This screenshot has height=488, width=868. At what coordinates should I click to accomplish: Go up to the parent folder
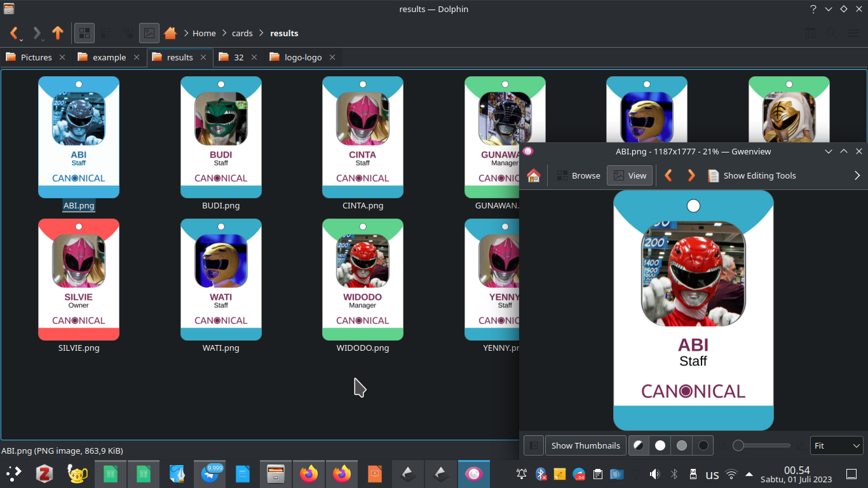click(58, 33)
